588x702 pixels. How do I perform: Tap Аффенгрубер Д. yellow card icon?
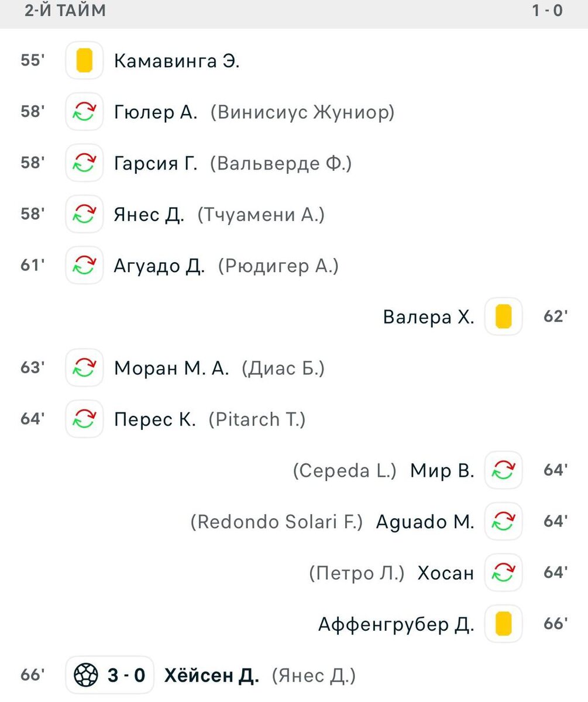tap(503, 624)
